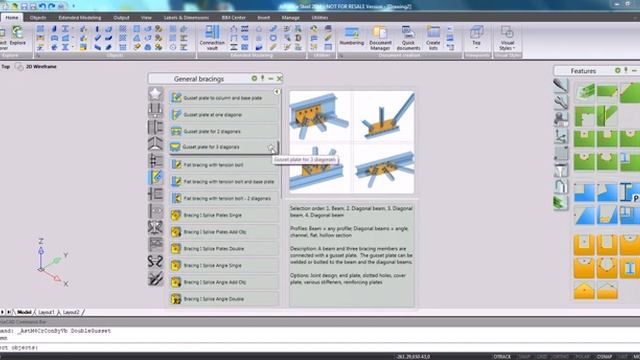
Task: Click the Explore icon in ribbon
Action: tap(18, 35)
